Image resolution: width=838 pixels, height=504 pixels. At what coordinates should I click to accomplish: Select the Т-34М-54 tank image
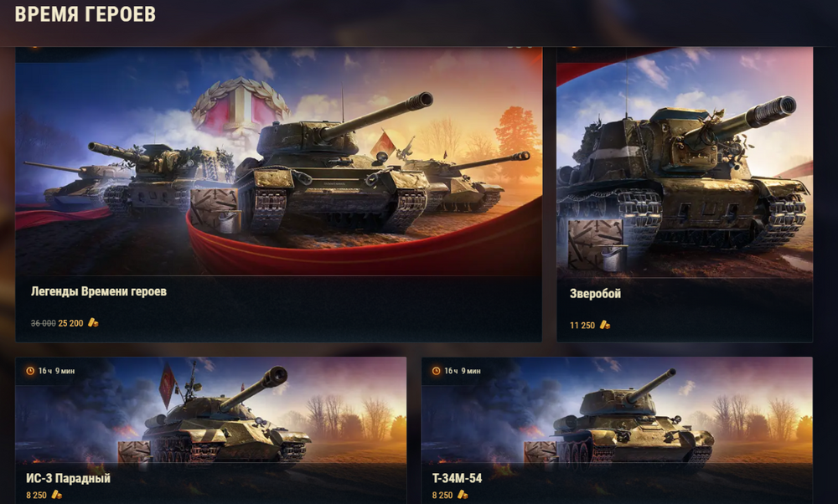tap(617, 410)
